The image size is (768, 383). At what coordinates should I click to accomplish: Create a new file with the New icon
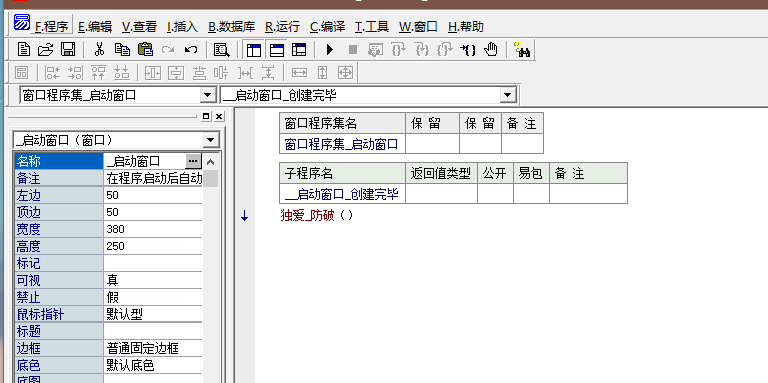(x=24, y=49)
